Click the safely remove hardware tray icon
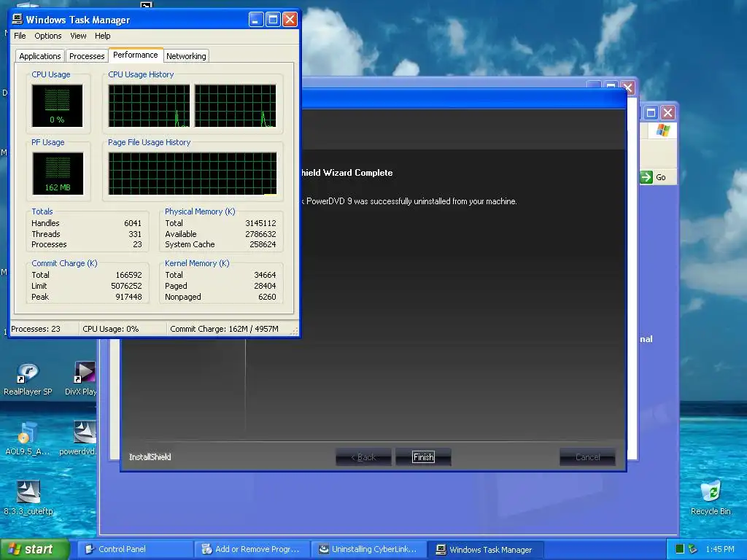747x560 pixels. tap(693, 549)
